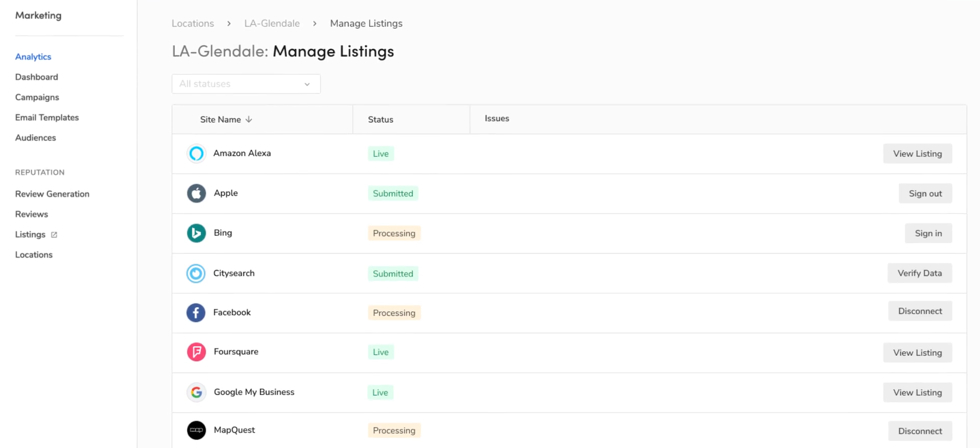Click Sign out for Apple
The width and height of the screenshot is (980, 448).
click(925, 193)
